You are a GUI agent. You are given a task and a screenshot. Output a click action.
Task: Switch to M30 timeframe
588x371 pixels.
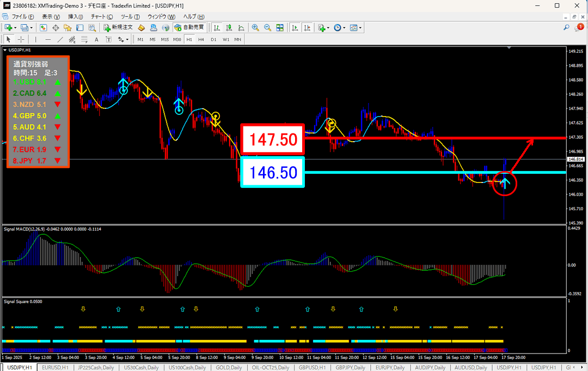click(177, 39)
